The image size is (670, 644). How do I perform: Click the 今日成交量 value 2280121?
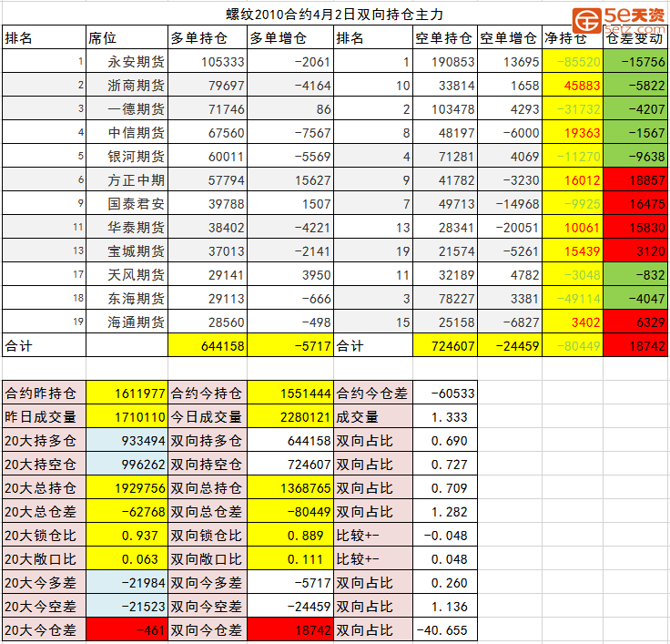tap(290, 416)
